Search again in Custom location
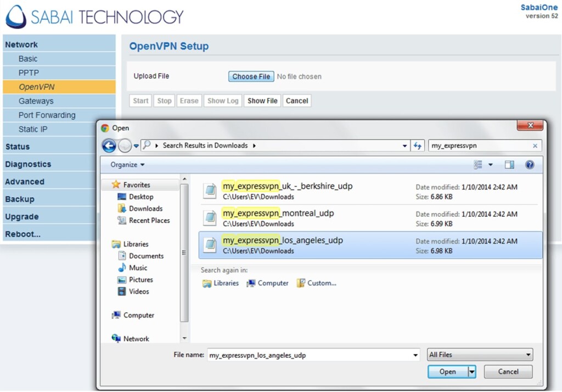 (317, 283)
